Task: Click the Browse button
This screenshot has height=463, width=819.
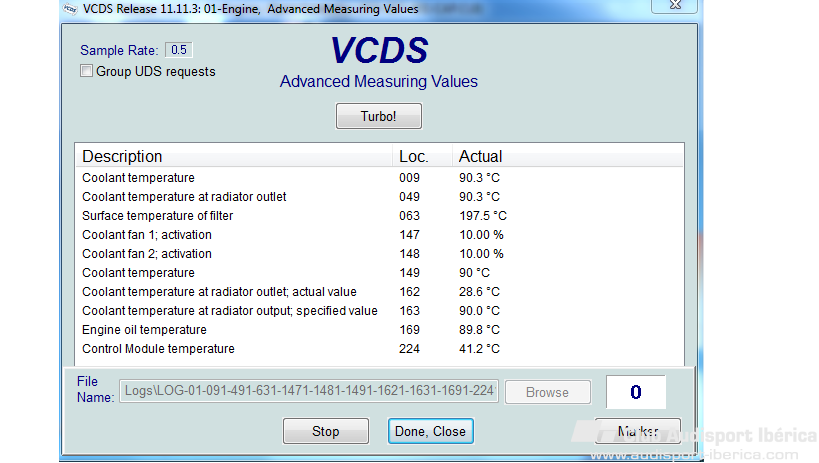Action: tap(547, 392)
